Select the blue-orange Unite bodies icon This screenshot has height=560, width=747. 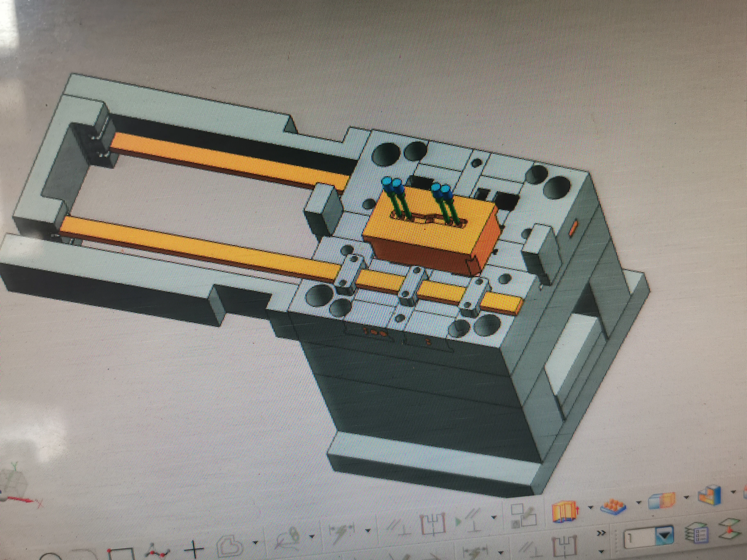pos(662,501)
